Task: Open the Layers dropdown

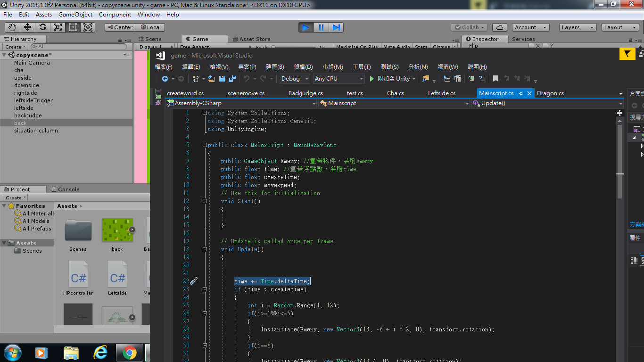Action: point(577,27)
